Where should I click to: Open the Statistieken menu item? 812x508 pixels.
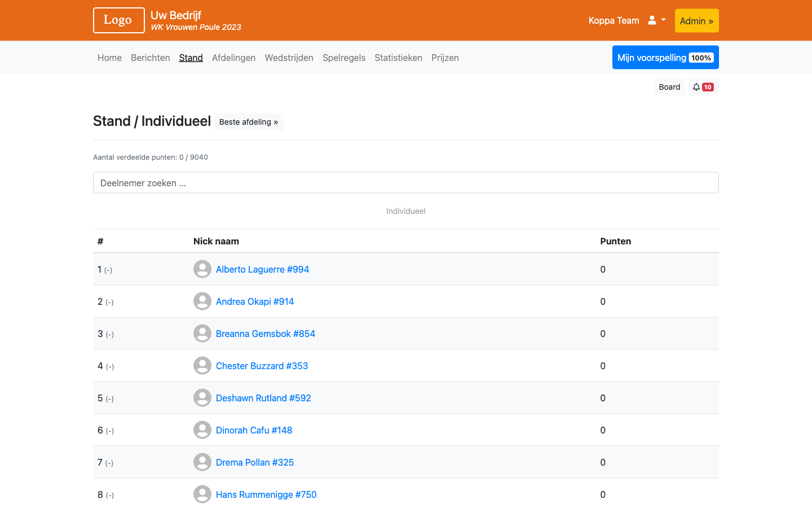coord(398,58)
